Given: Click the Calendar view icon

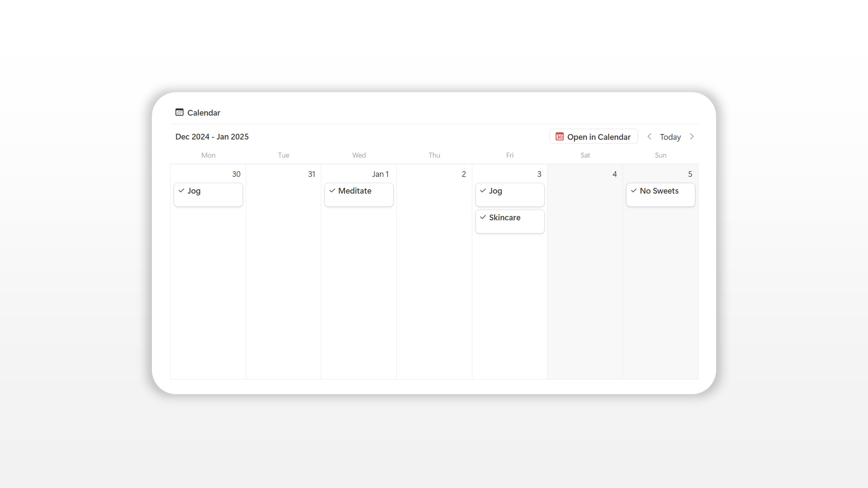Looking at the screenshot, I should point(179,112).
